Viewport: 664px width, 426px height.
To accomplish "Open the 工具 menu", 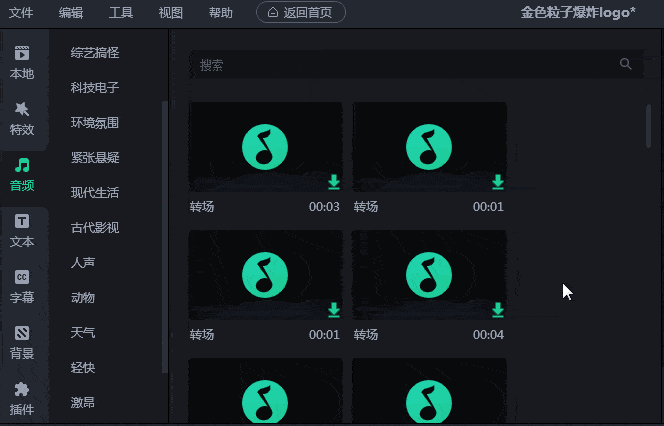I will tap(121, 13).
